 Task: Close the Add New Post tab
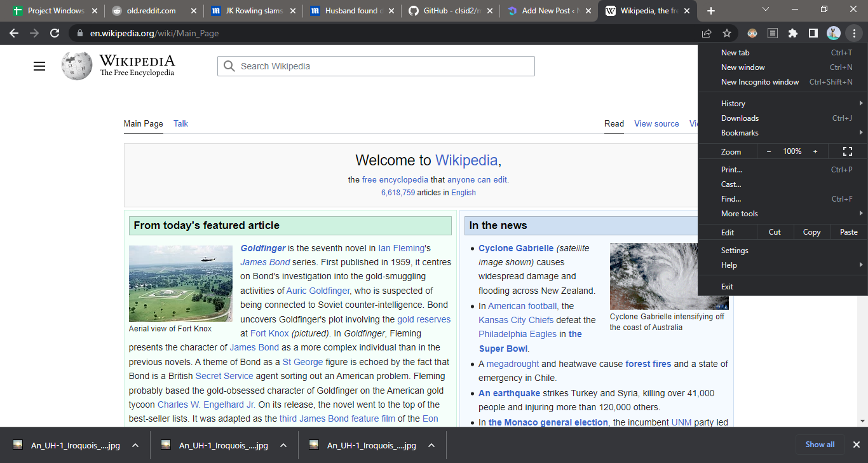pos(588,11)
